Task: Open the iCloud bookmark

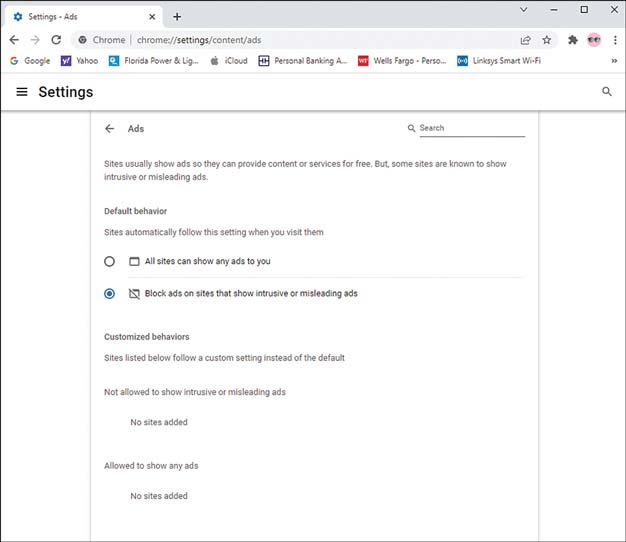Action: 229,61
